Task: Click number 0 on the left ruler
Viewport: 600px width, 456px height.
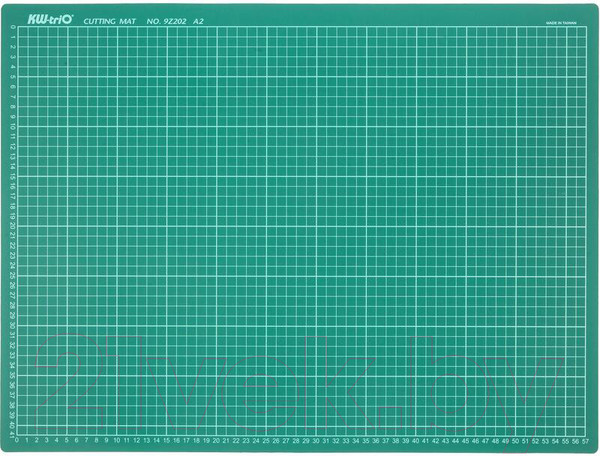Action: click(x=9, y=26)
